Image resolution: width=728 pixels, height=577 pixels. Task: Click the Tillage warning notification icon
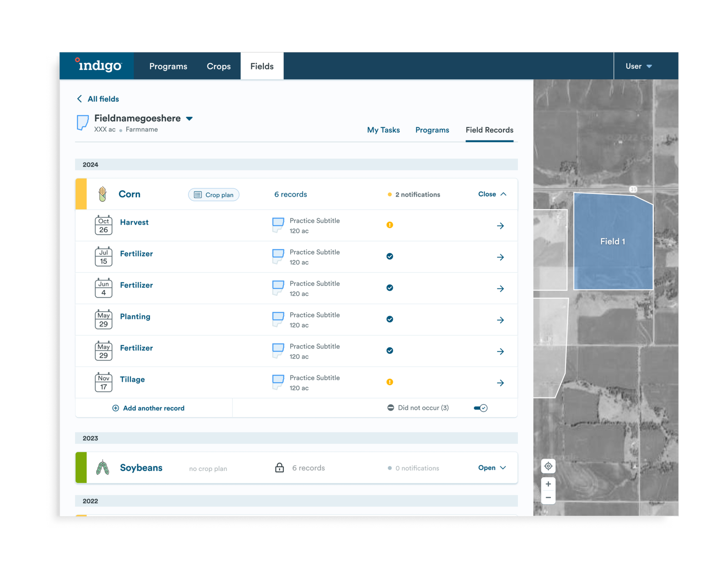pyautogui.click(x=390, y=382)
